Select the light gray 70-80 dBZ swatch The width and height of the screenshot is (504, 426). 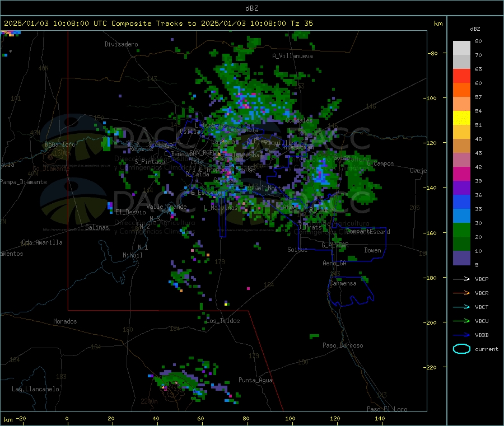(461, 48)
